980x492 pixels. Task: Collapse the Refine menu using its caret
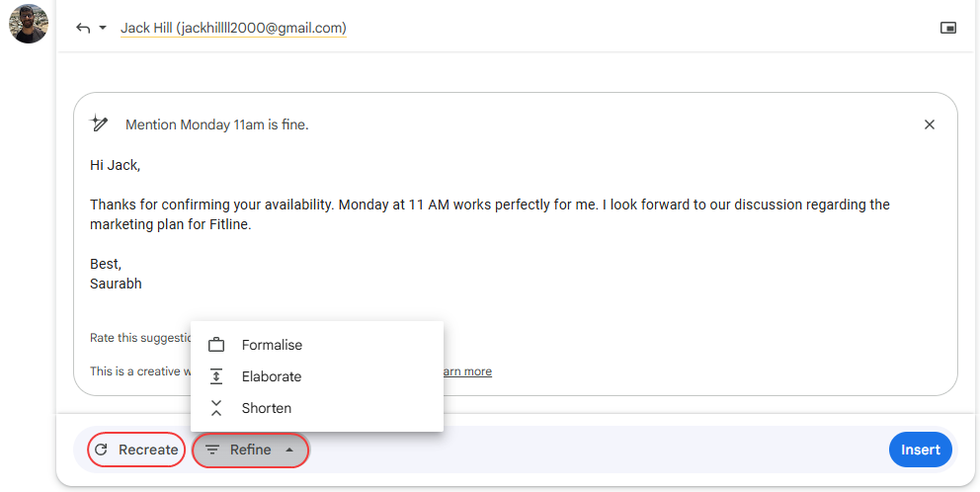pos(289,450)
